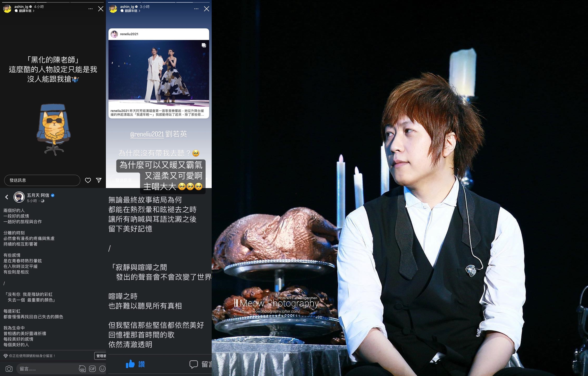Open ashin_ig profile avatar in 3小時 story

click(x=113, y=9)
